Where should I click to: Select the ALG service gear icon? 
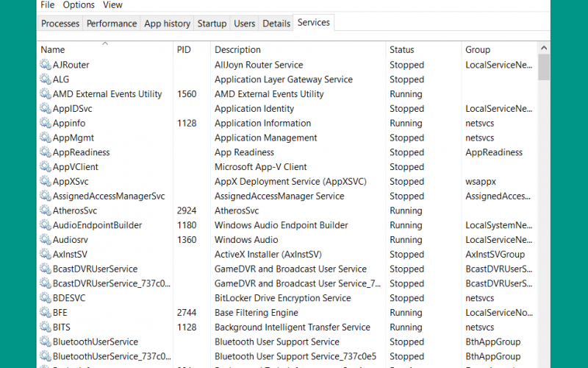(x=46, y=79)
